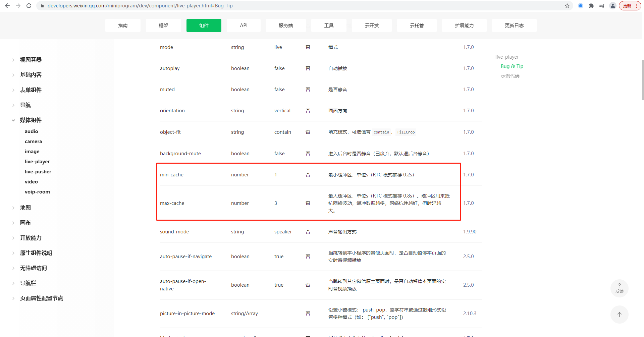Click the 更新 browser update button

[x=630, y=6]
